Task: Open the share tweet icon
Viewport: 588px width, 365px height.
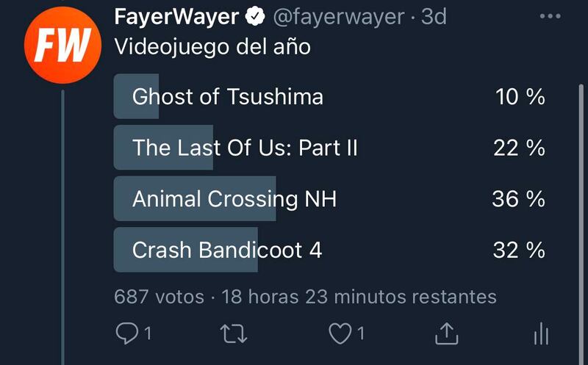Action: coord(446,334)
